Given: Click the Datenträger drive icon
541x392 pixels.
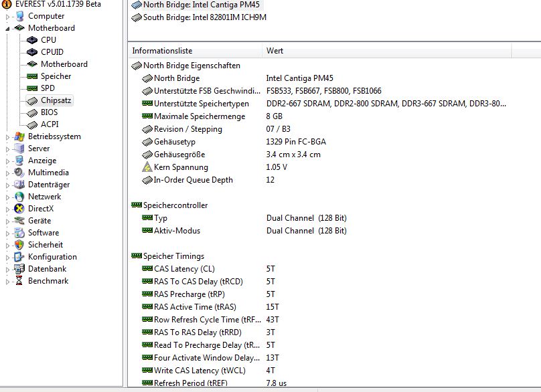Looking at the screenshot, I should (19, 185).
